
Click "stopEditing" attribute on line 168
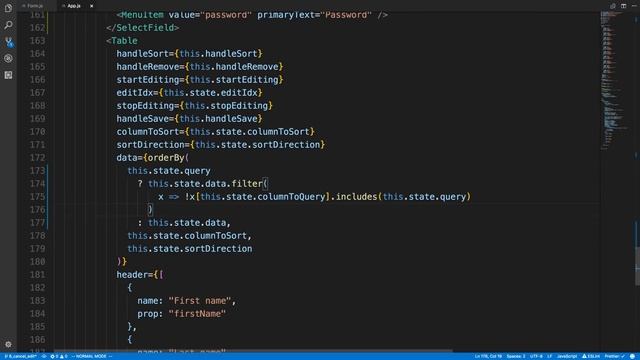click(x=145, y=106)
